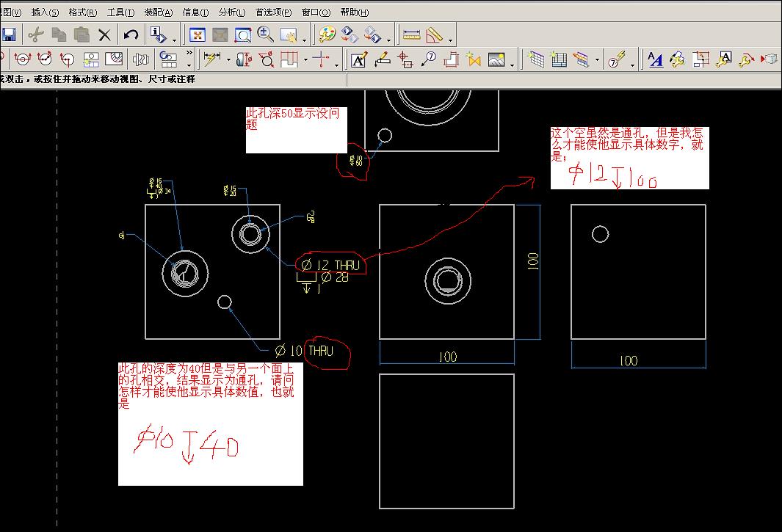Click the Delete X icon

tap(105, 35)
